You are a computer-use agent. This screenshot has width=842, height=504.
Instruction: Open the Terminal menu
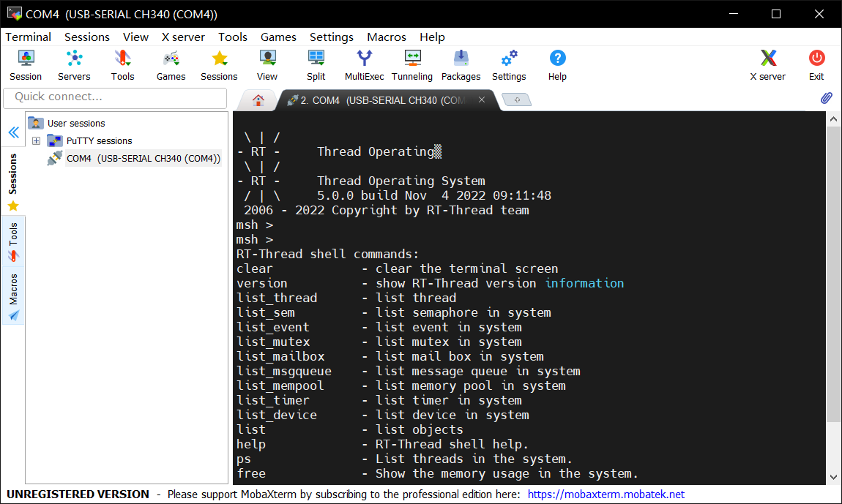[28, 37]
